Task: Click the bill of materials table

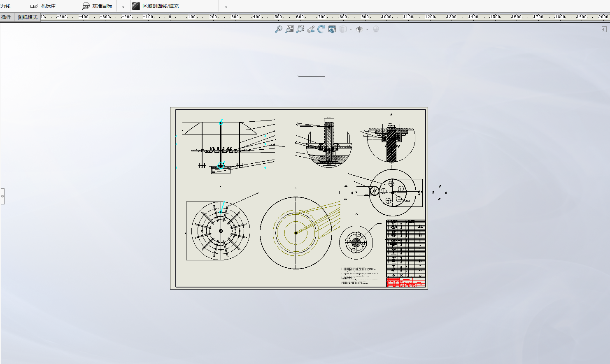Action: pos(406,249)
